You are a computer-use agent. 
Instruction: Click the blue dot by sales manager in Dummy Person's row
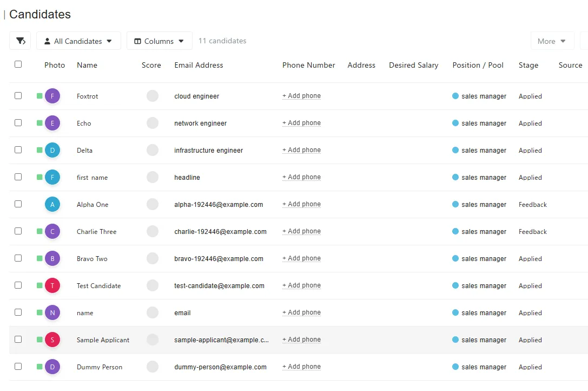(x=455, y=366)
